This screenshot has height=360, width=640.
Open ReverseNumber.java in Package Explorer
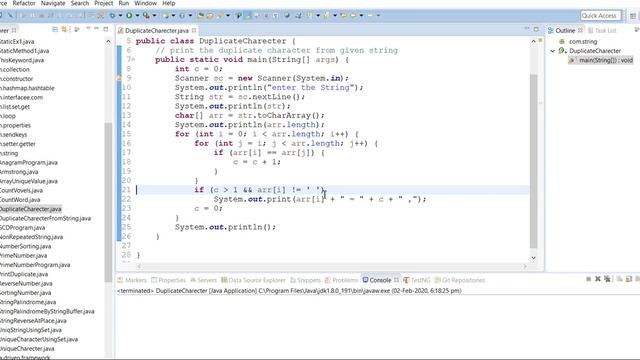(x=26, y=283)
